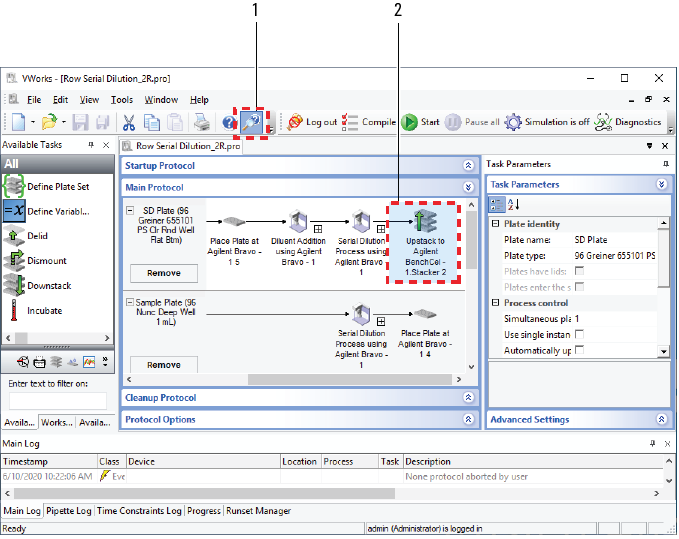
Task: Remove the SD Plate process
Action: [x=164, y=273]
